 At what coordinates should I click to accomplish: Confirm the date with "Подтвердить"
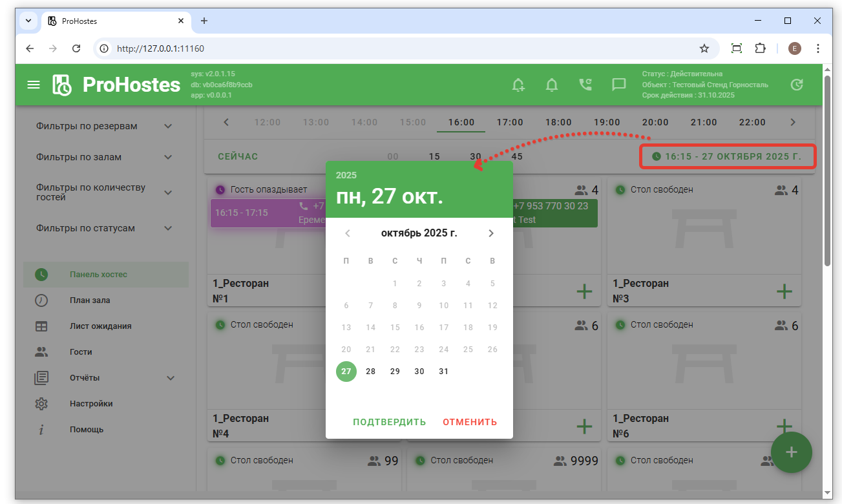(x=389, y=422)
